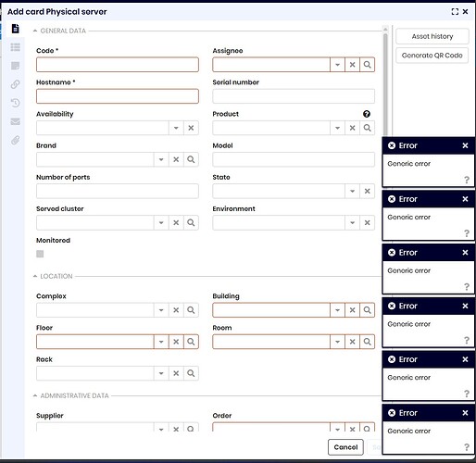Screen dimensions: 476x463
Task: Cancel the Add card dialog
Action: click(x=345, y=447)
